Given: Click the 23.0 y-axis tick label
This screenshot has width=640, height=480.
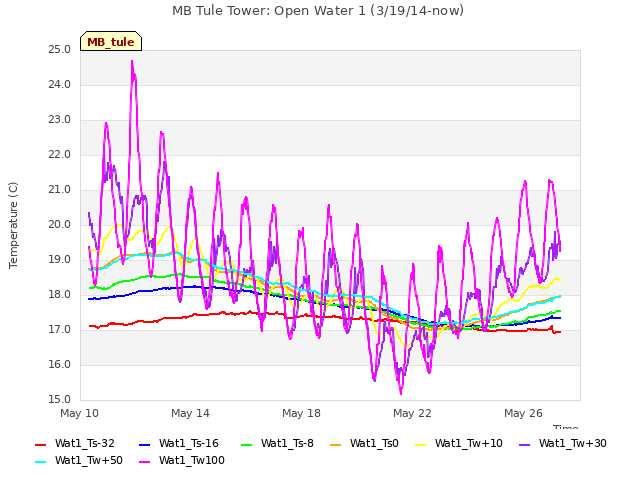Looking at the screenshot, I should (x=60, y=120).
